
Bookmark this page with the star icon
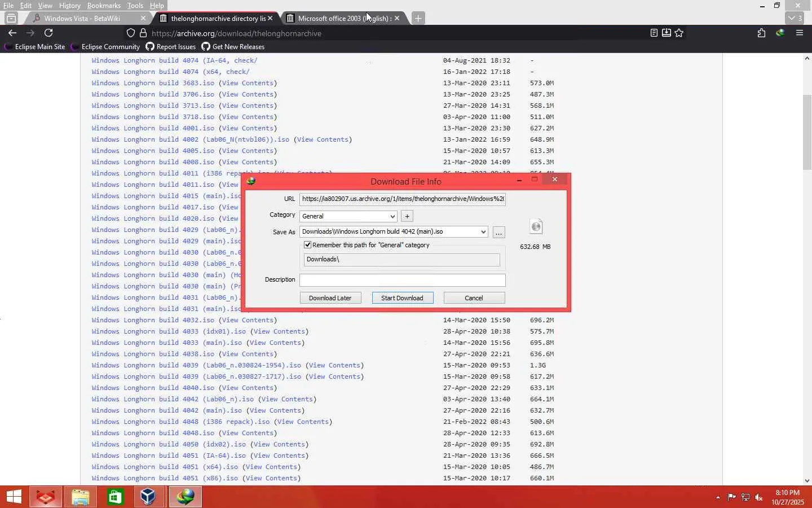pos(679,33)
